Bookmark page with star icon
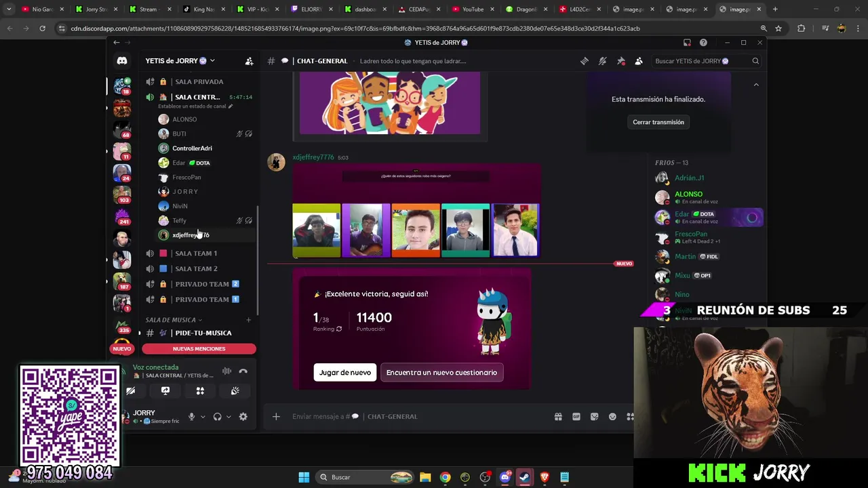This screenshot has height=488, width=868. [x=778, y=28]
